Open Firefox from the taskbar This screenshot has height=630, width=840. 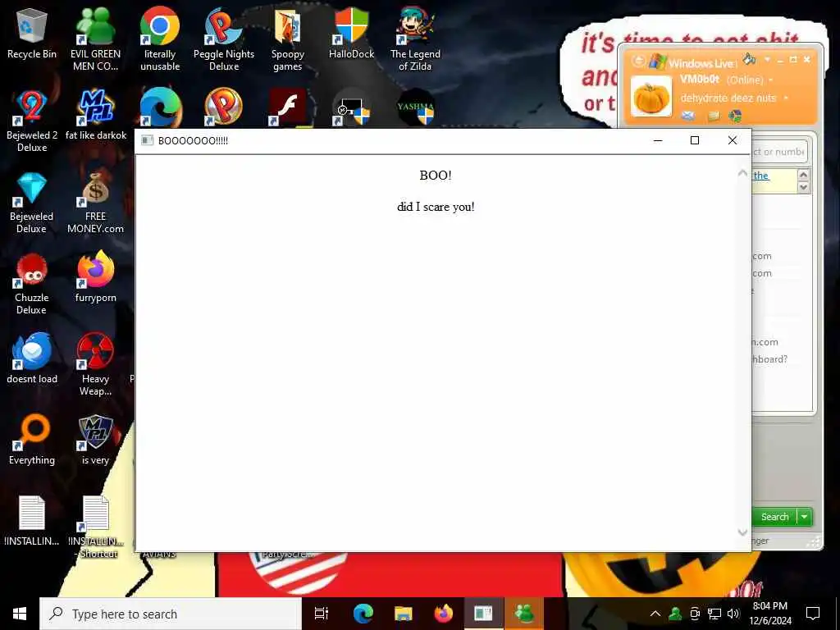[x=443, y=614]
